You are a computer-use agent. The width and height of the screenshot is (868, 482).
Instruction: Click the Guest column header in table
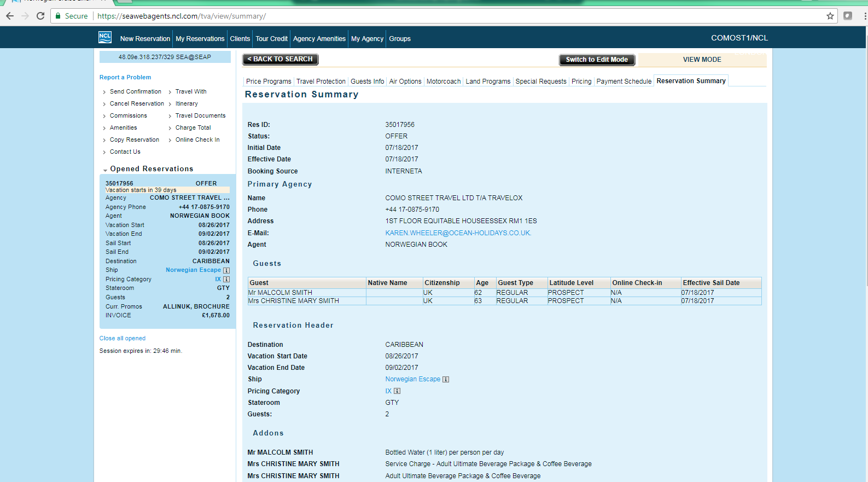click(307, 283)
